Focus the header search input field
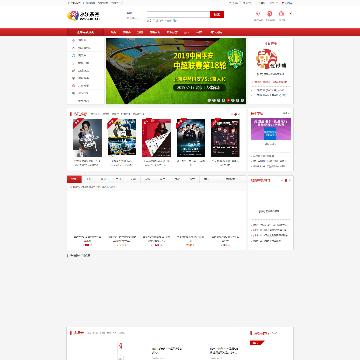This screenshot has width=360, height=360. (178, 14)
